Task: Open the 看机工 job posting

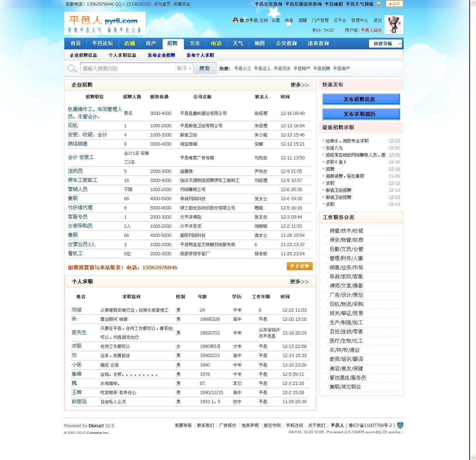Action: 75,253
